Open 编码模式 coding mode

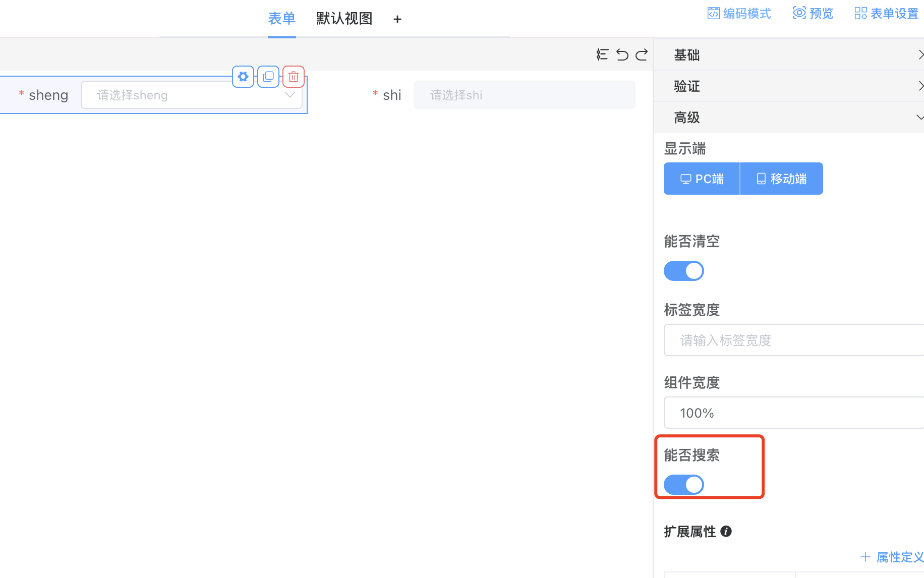[x=739, y=13]
